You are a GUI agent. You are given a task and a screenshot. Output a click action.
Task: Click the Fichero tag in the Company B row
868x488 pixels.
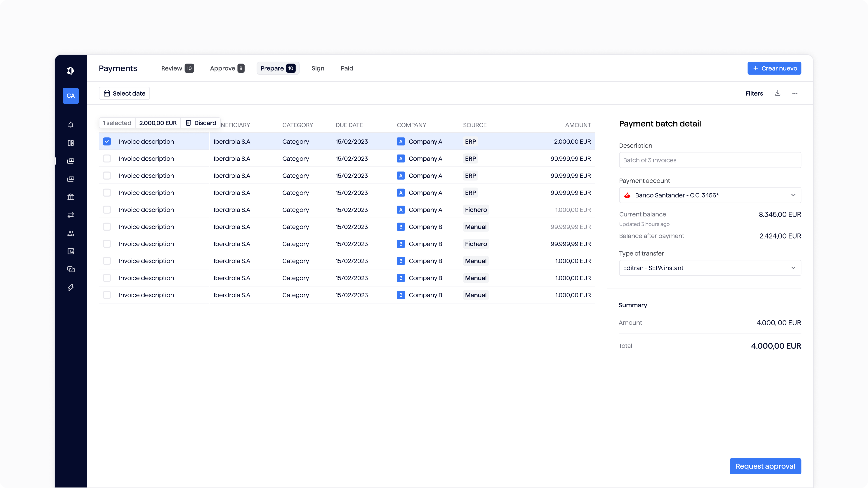(x=476, y=244)
